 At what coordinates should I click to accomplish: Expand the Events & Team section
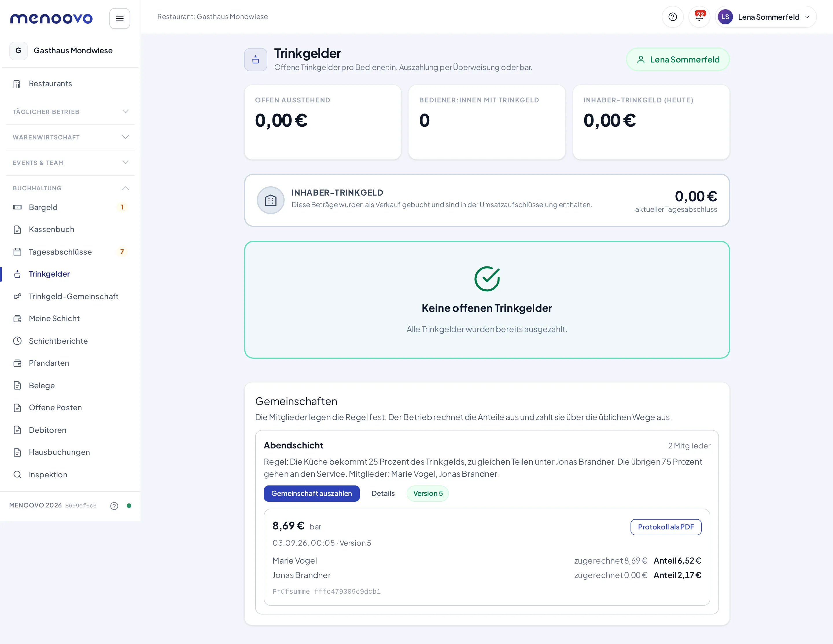(70, 163)
